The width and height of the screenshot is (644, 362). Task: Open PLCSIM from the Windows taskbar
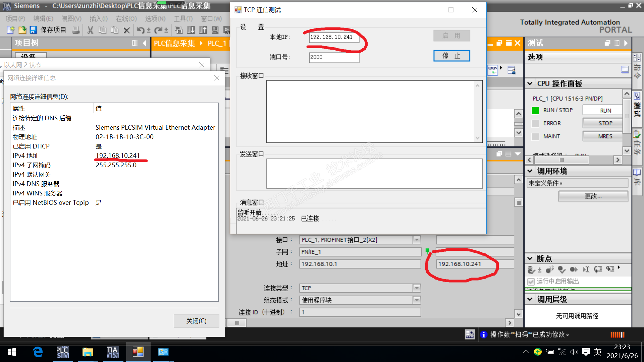tap(62, 352)
